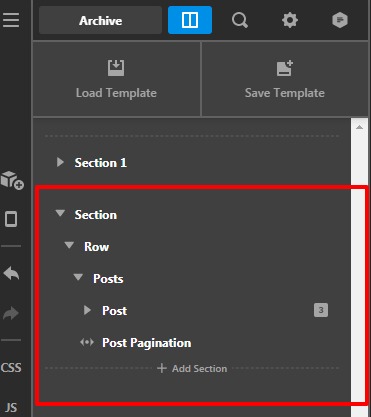Click the add elements cube icon

pyautogui.click(x=12, y=180)
